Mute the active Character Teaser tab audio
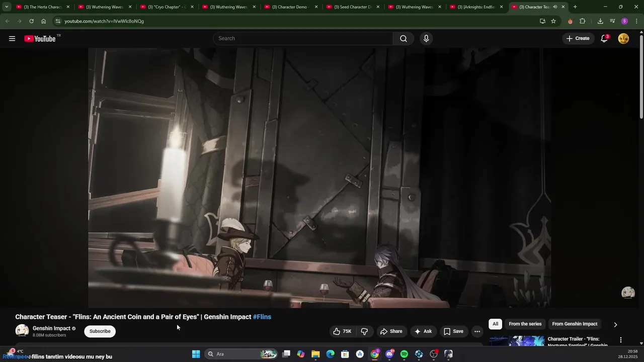Screen dimensions: 644x362 coord(555,7)
